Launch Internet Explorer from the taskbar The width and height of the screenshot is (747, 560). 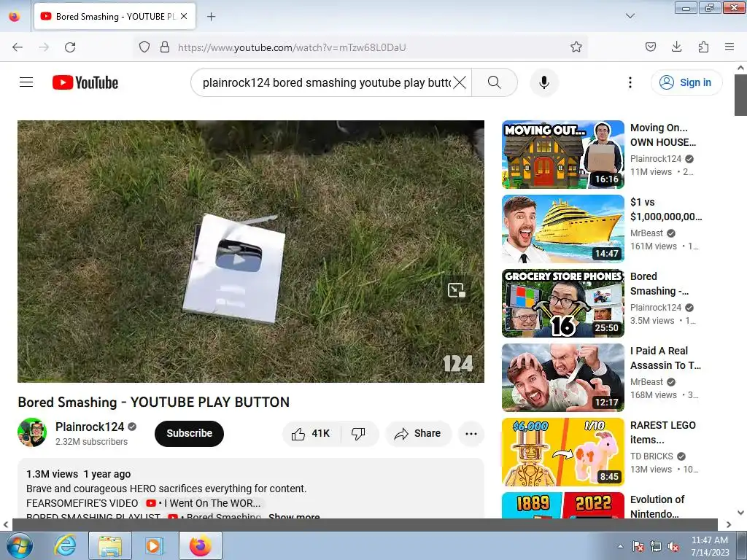coord(65,545)
